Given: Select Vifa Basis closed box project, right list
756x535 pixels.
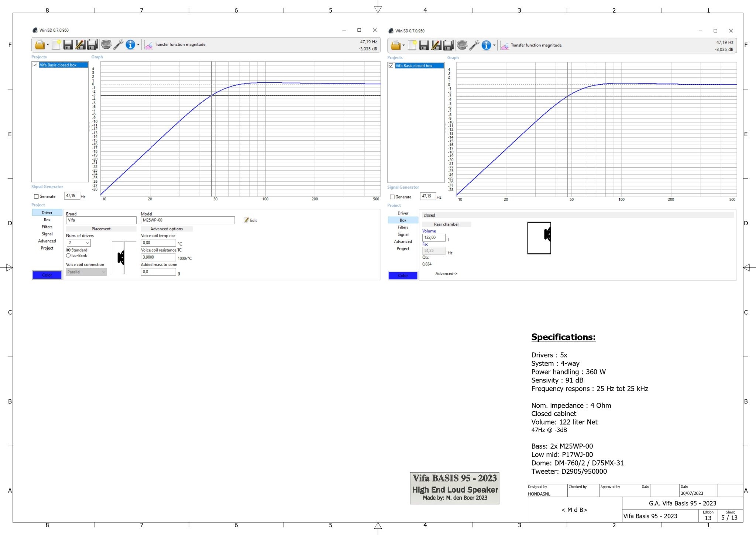Looking at the screenshot, I should click(x=419, y=66).
